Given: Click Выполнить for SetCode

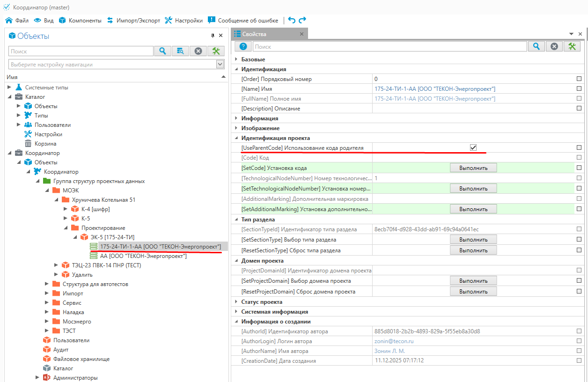Looking at the screenshot, I should point(473,168).
